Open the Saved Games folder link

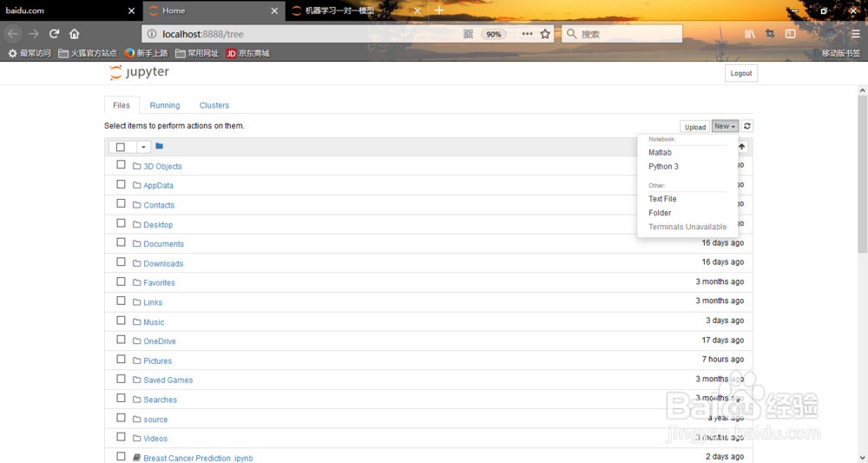168,380
